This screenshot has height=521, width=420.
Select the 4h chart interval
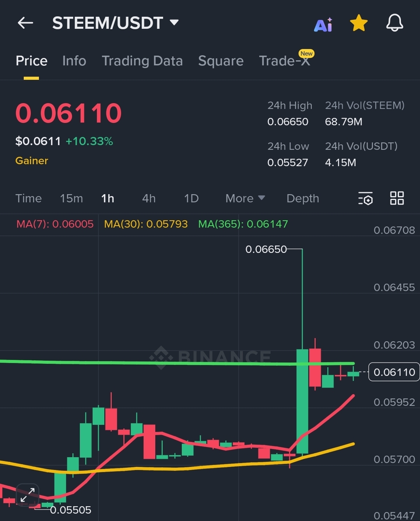149,198
